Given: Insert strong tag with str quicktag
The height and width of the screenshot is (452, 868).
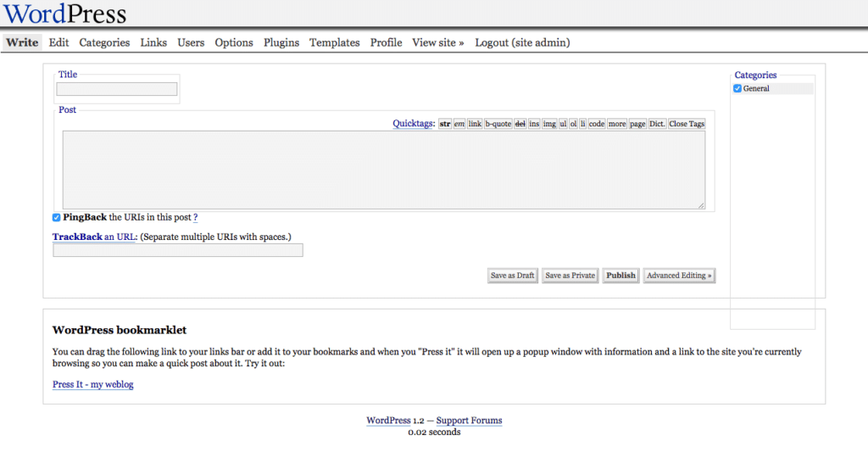Looking at the screenshot, I should pyautogui.click(x=444, y=124).
